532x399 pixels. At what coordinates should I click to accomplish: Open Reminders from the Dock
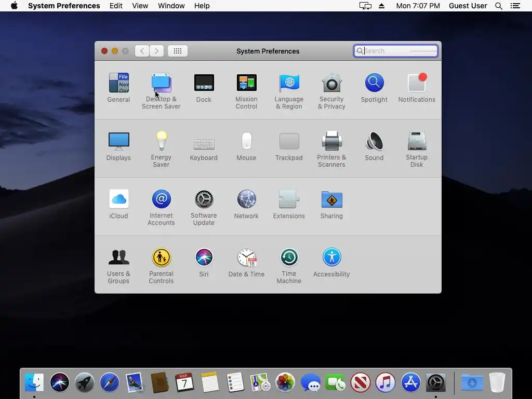[x=235, y=382]
